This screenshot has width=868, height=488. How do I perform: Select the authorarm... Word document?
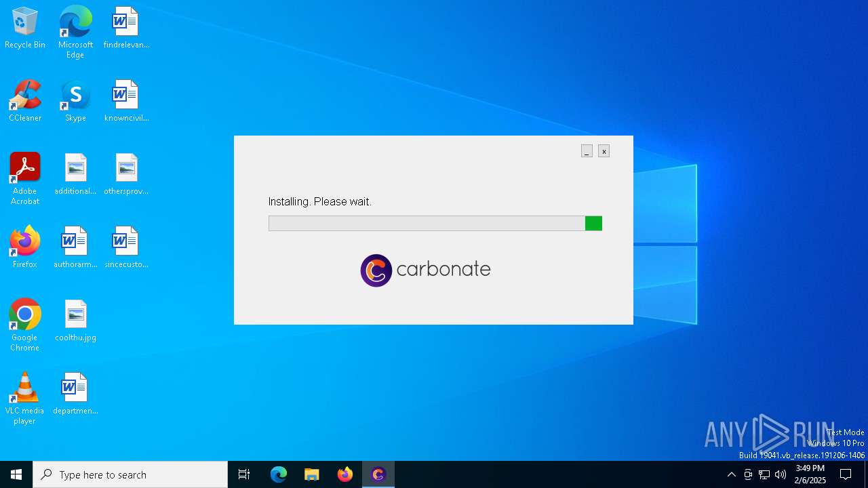click(75, 248)
